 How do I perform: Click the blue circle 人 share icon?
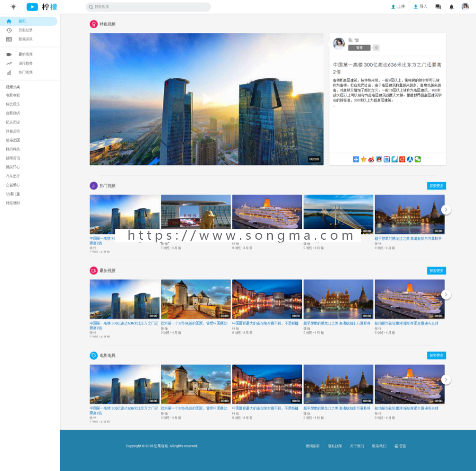(410, 159)
